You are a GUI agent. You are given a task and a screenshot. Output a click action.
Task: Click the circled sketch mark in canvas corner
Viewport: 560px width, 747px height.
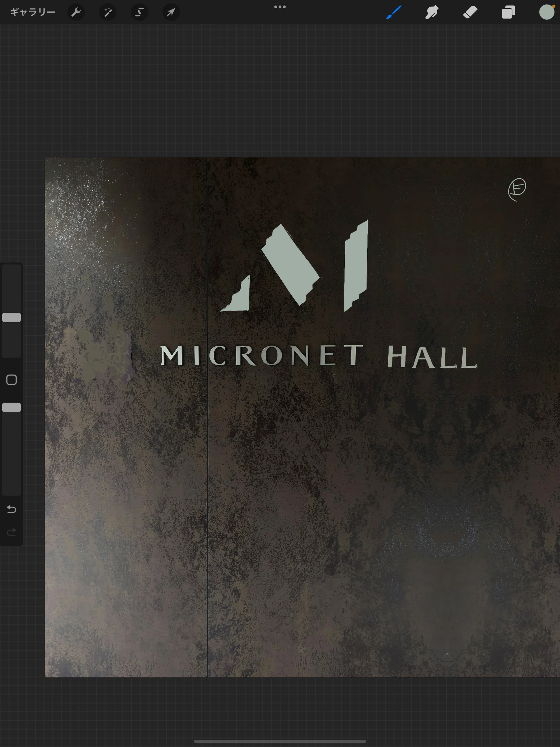pos(517,190)
